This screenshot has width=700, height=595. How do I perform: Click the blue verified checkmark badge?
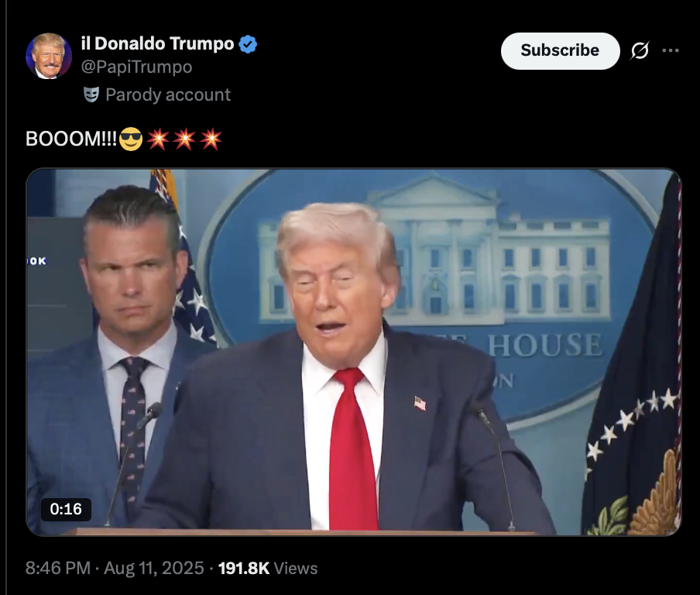coord(248,44)
